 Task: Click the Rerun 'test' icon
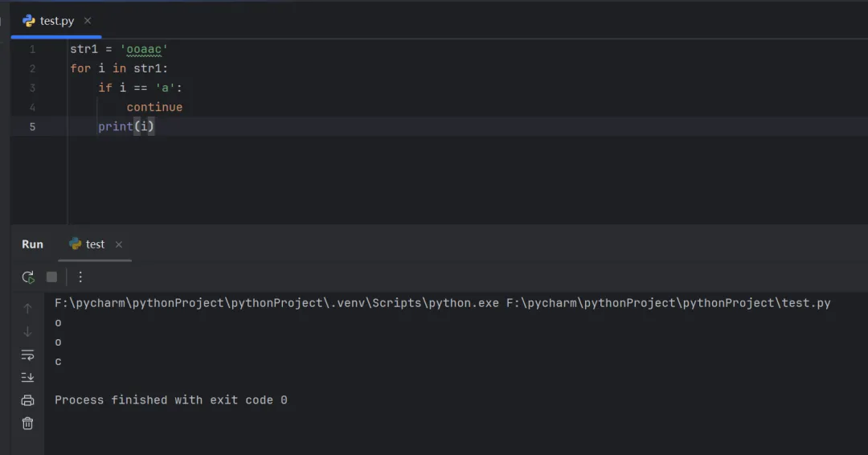[28, 277]
